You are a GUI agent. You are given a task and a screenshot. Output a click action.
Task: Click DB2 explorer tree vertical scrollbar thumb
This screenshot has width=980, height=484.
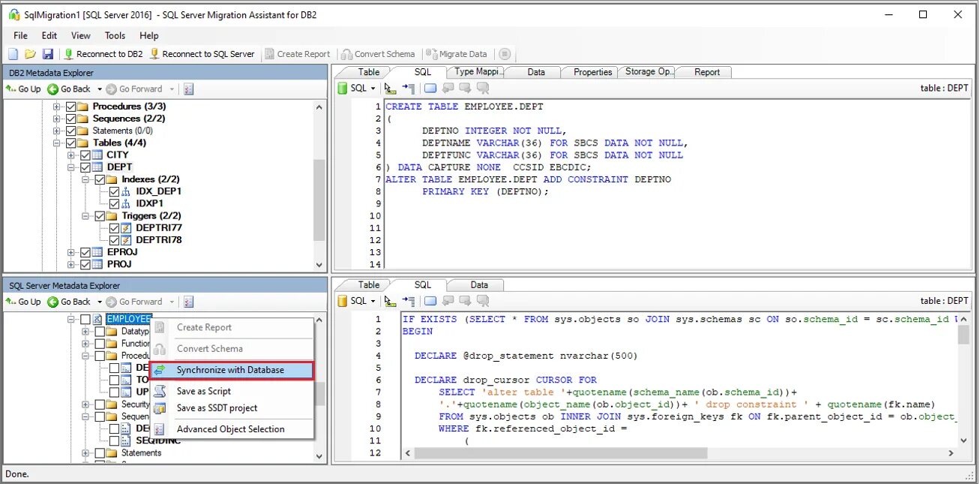pos(319,200)
